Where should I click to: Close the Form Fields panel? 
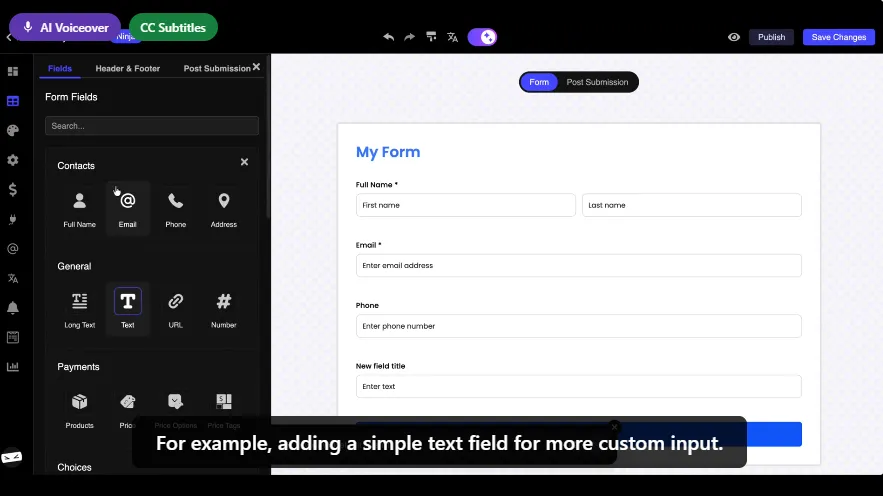[256, 67]
